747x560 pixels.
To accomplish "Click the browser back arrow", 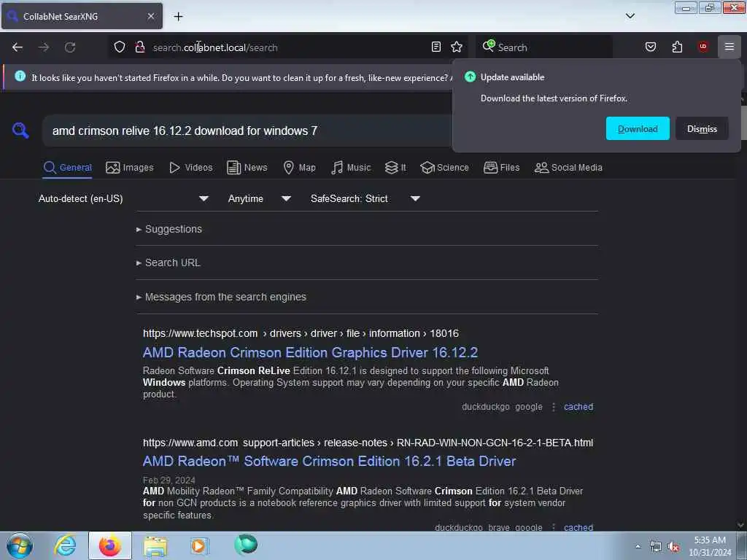I will [18, 47].
